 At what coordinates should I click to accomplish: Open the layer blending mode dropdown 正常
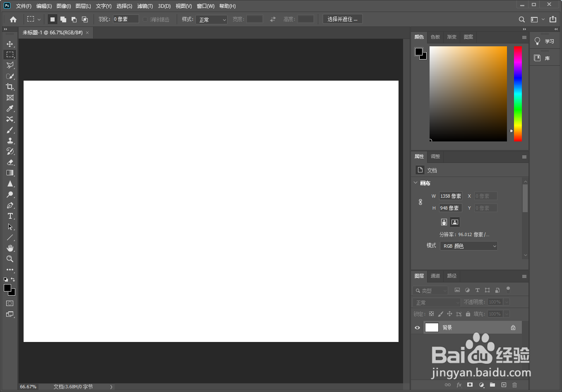click(436, 302)
